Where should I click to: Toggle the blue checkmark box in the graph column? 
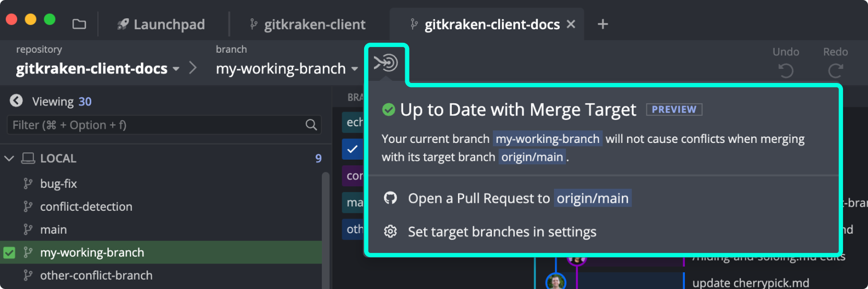(x=353, y=149)
